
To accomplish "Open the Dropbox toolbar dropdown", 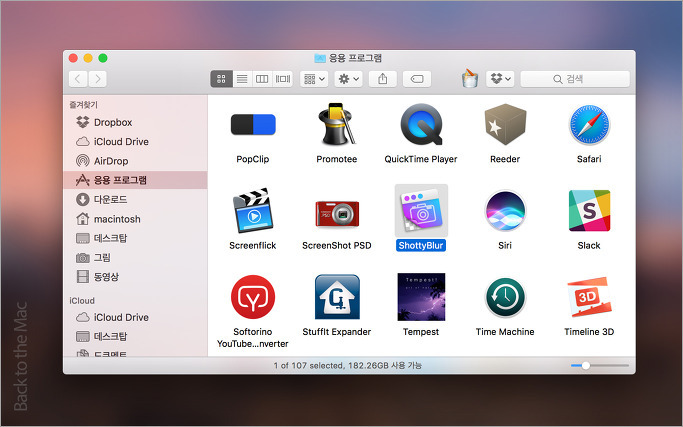I will [x=500, y=79].
